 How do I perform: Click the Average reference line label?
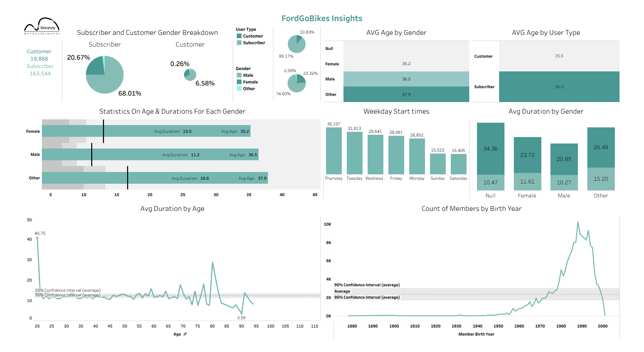pyautogui.click(x=342, y=291)
